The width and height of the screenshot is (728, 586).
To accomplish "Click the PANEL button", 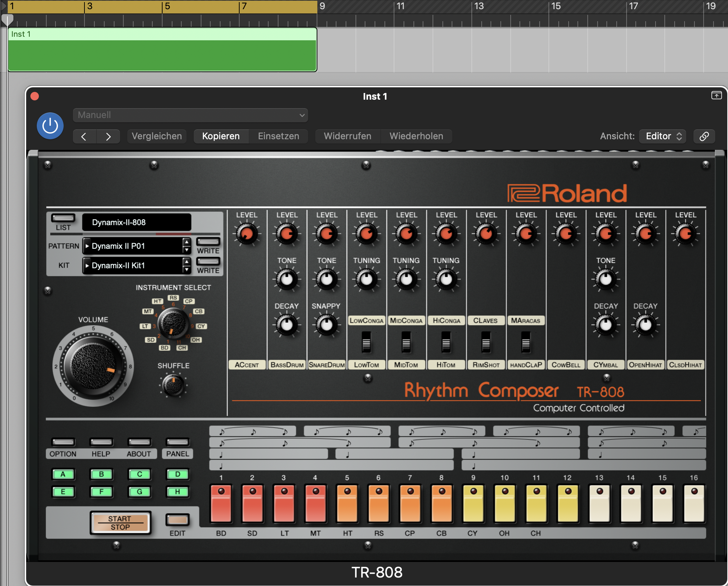I will [x=177, y=442].
